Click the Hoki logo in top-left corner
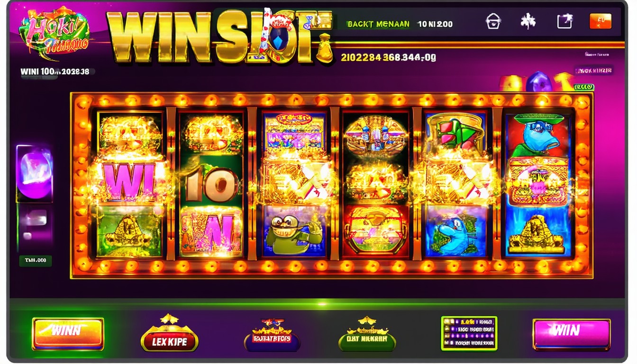 point(55,32)
